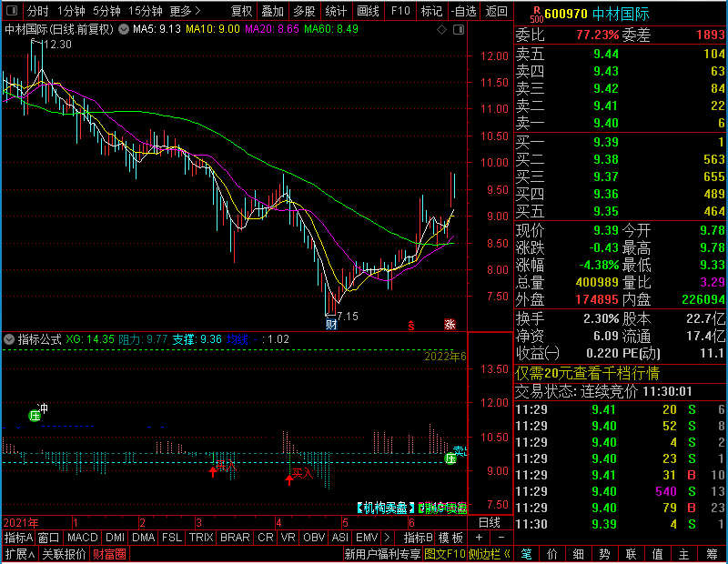Click the 机构卖盘 legend label
Screen dimensions: 728x564
point(385,509)
